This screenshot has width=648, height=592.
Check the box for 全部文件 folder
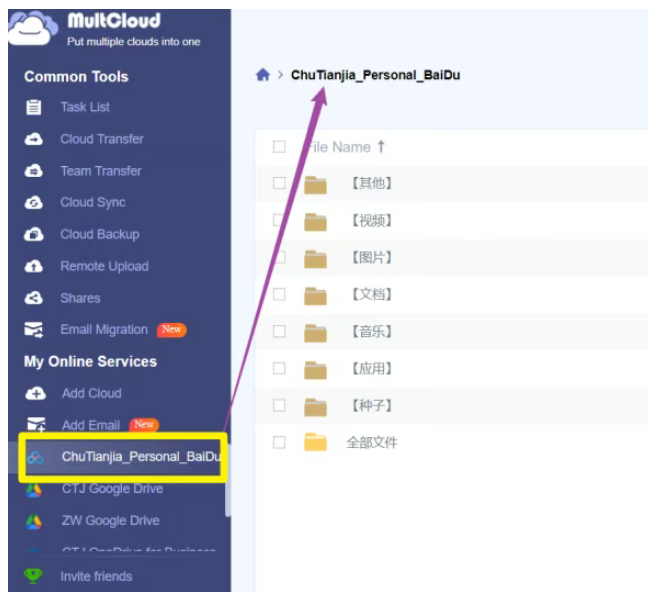[x=279, y=442]
